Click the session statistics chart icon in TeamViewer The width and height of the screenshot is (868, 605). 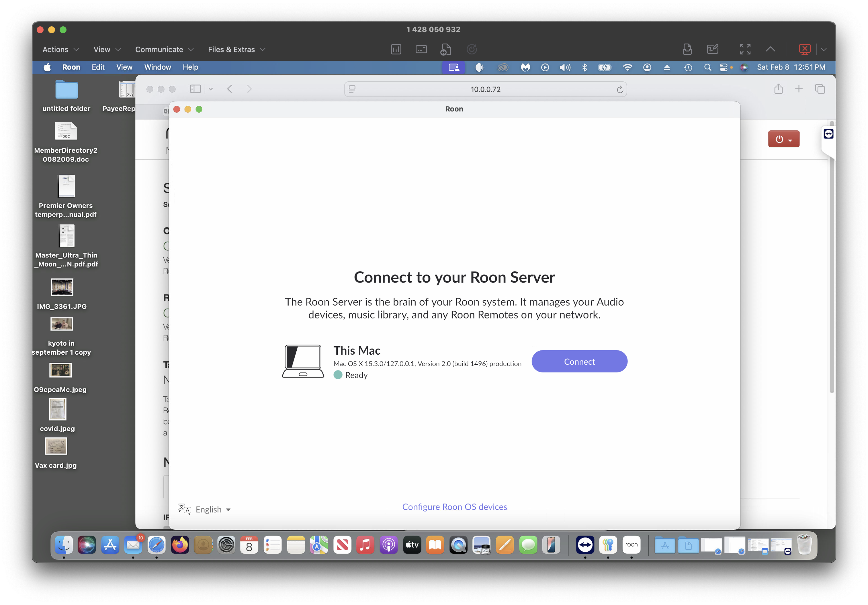396,49
